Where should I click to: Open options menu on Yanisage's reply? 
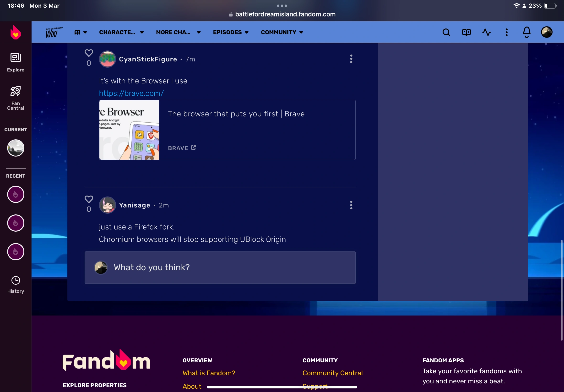pyautogui.click(x=351, y=205)
